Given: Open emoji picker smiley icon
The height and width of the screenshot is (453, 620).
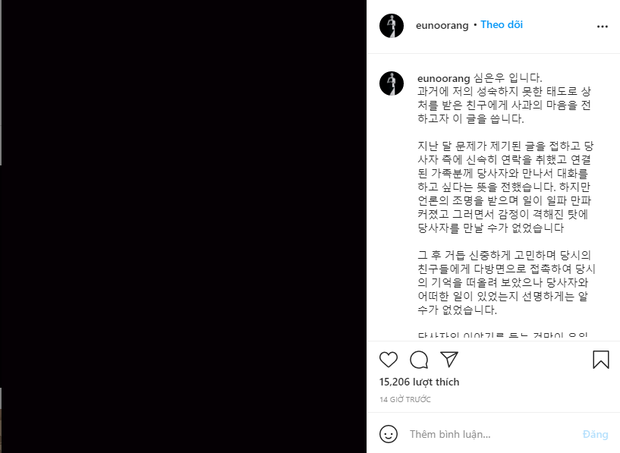Looking at the screenshot, I should point(388,434).
